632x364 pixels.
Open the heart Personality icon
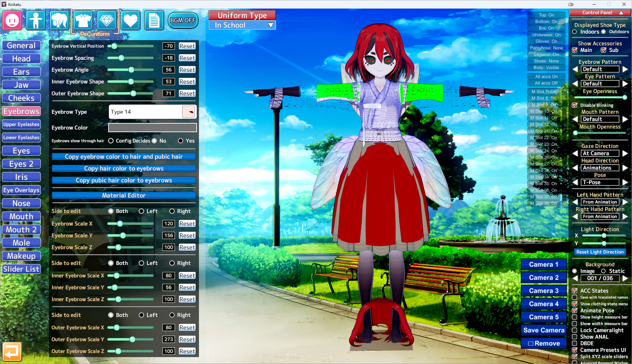(x=130, y=20)
